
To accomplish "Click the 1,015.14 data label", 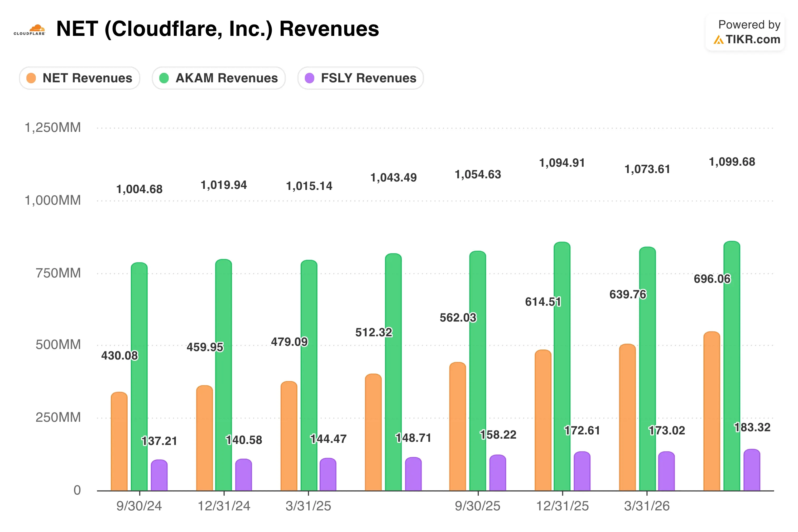I will point(309,186).
